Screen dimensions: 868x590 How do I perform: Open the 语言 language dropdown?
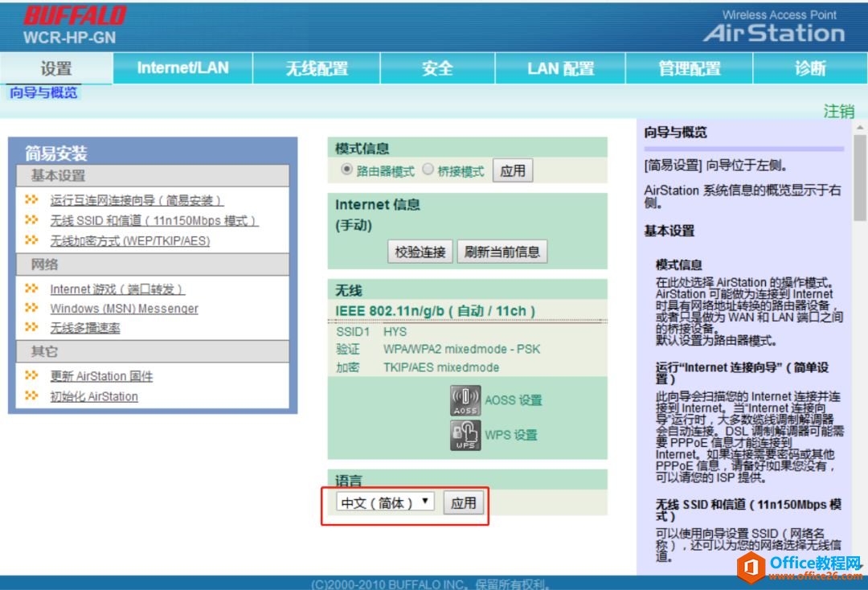[385, 502]
